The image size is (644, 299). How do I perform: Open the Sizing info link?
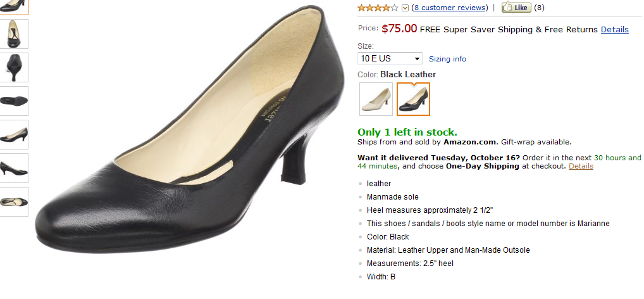(447, 59)
